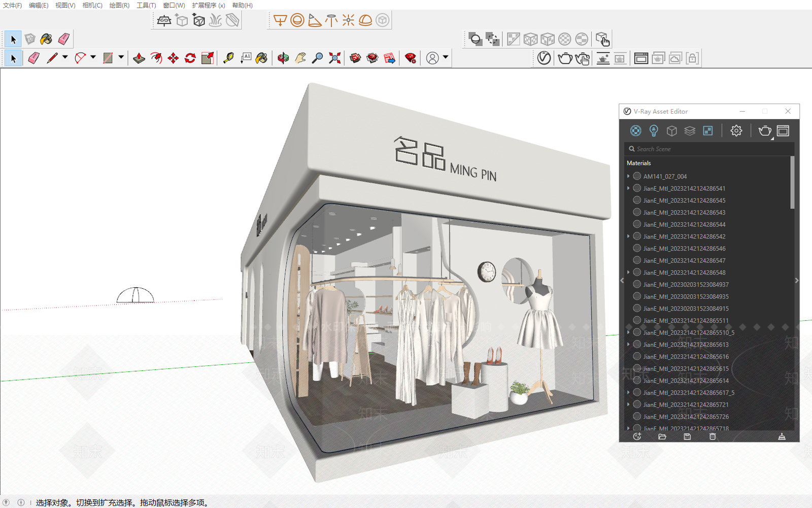812x508 pixels.
Task: Start V-Ray interactive render
Action: [582, 58]
